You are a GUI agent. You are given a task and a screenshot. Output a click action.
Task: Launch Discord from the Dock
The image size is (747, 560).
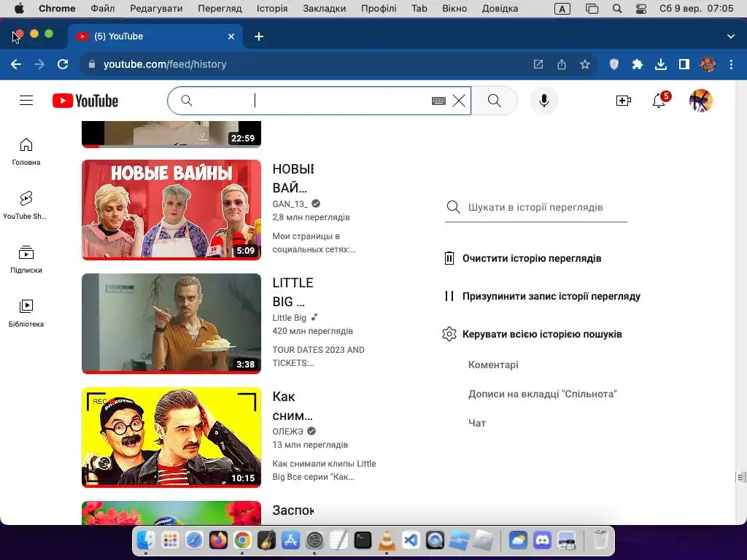tap(542, 540)
